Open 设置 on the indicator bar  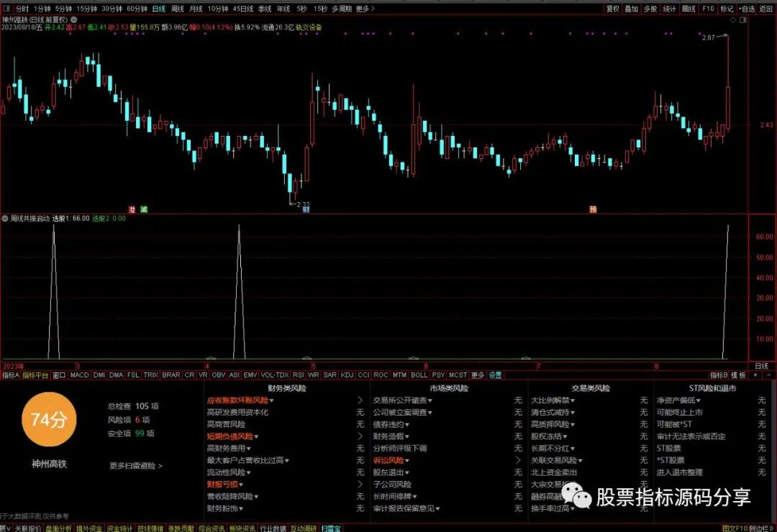click(x=496, y=375)
